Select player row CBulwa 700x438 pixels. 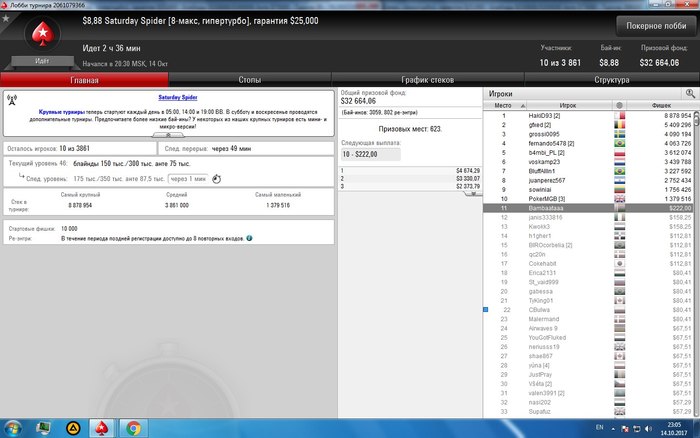pos(588,310)
